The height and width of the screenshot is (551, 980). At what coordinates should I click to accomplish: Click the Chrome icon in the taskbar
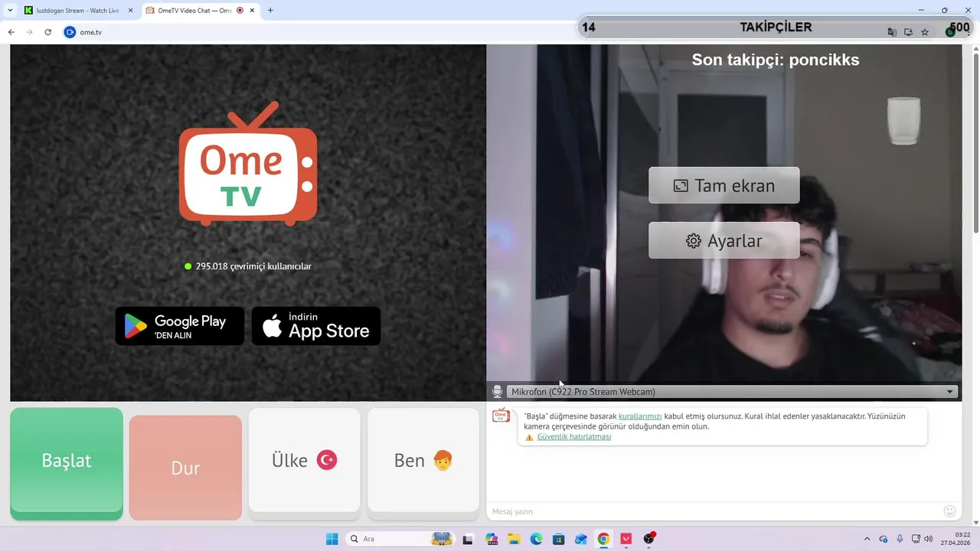point(603,539)
